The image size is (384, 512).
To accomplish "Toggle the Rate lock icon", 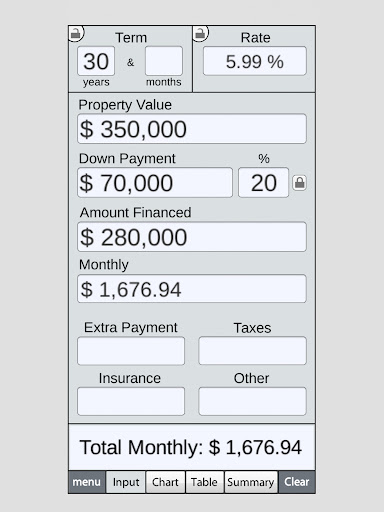I will click(200, 34).
